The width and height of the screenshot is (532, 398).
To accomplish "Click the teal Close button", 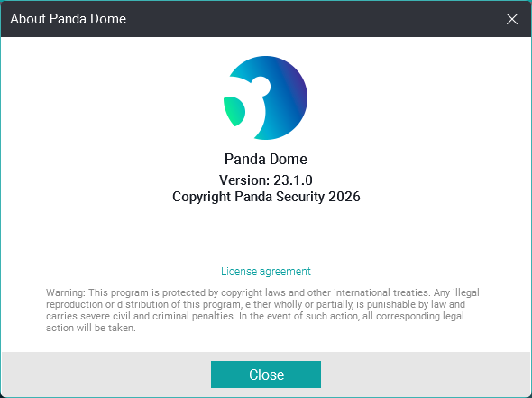I will [x=266, y=375].
